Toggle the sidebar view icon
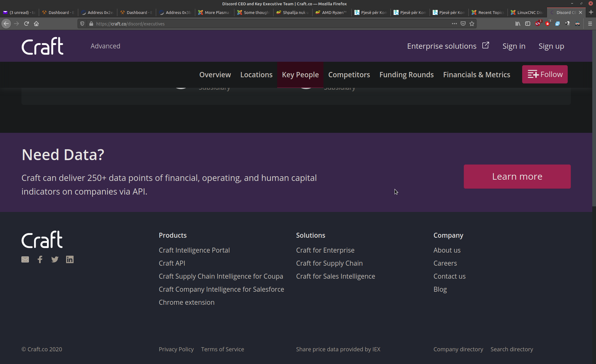This screenshot has width=596, height=364. 528,24
